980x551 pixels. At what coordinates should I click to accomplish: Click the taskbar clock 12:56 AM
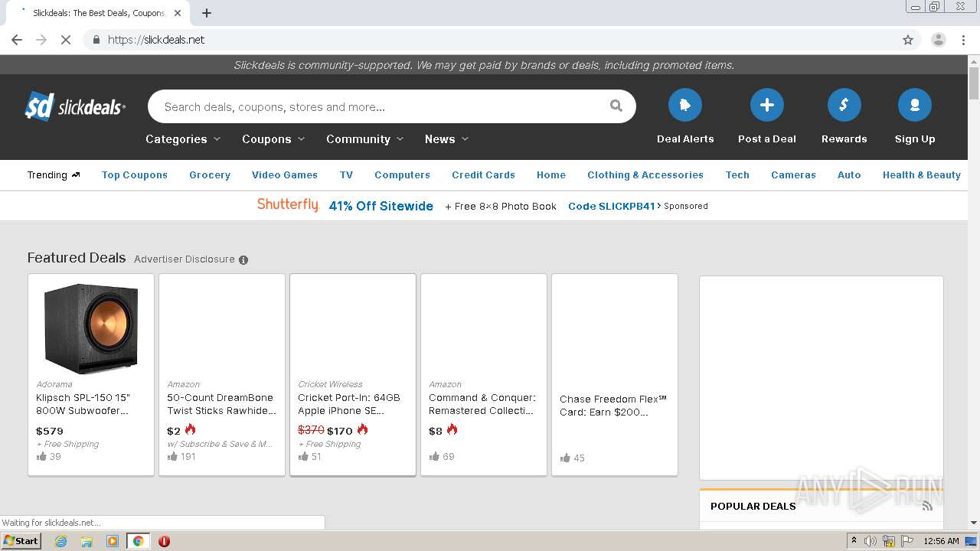pos(941,541)
